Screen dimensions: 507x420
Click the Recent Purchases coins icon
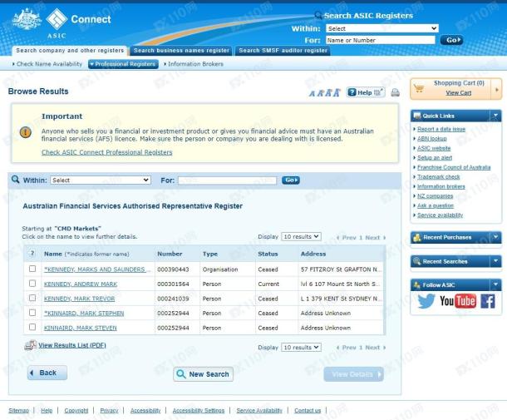pos(416,238)
